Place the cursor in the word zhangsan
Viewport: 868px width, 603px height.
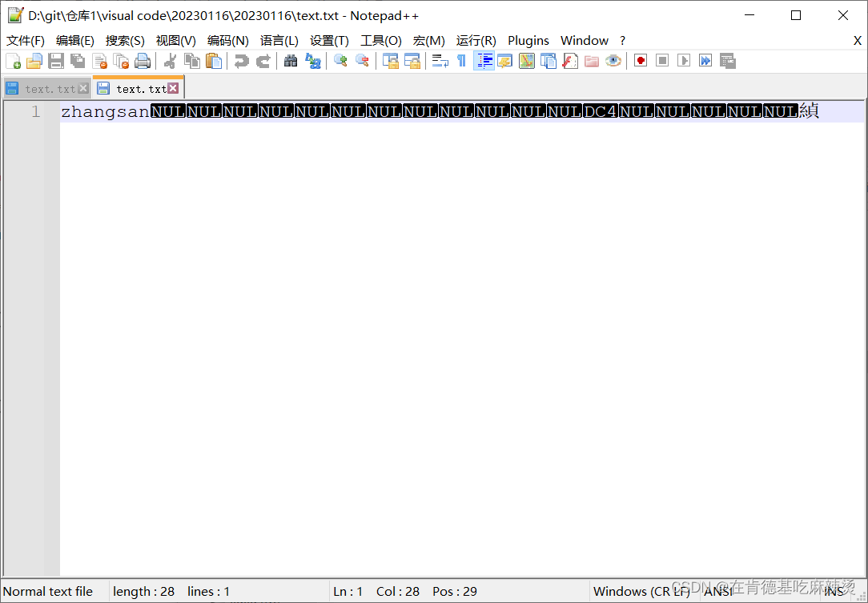(x=105, y=112)
